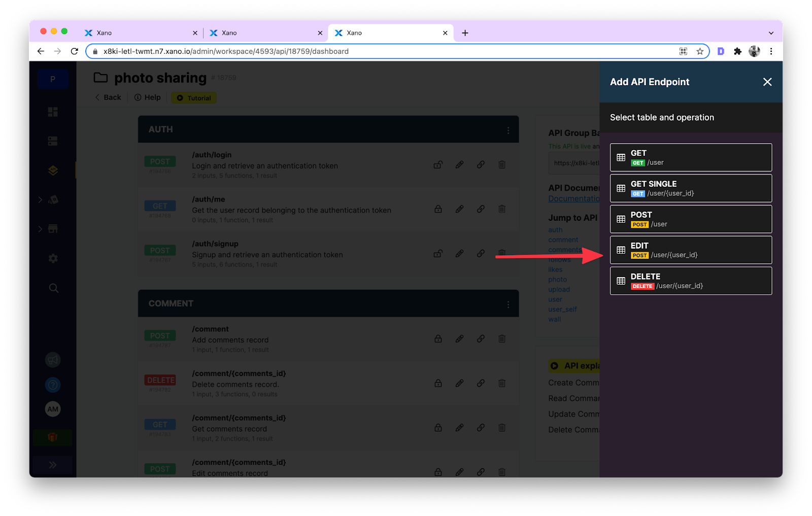Open a new browser tab
The width and height of the screenshot is (812, 516).
click(x=465, y=33)
